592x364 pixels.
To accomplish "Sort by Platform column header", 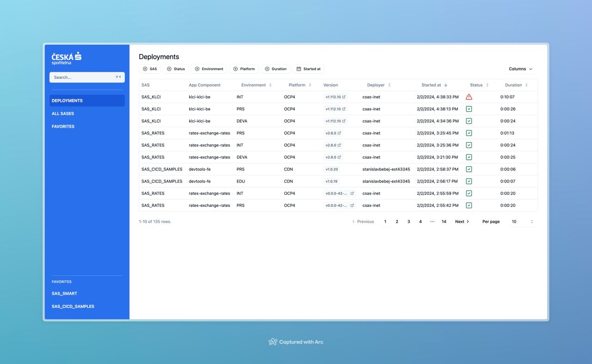I will (x=300, y=85).
